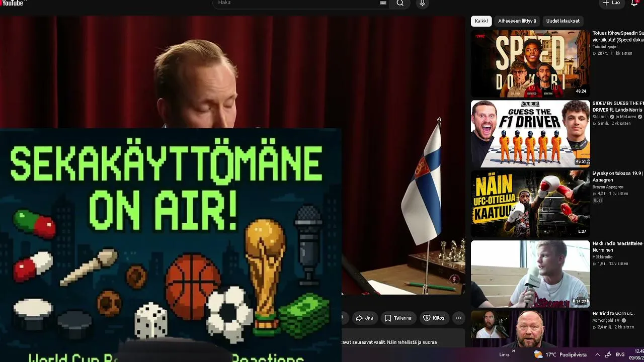The width and height of the screenshot is (644, 362).
Task: Click the video description text box
Action: [x=403, y=338]
